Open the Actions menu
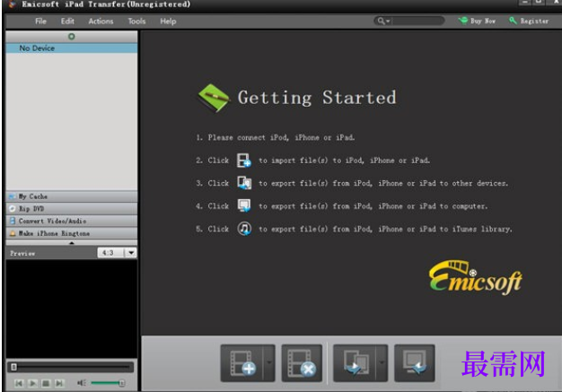Viewport: 562px width, 392px height. (101, 22)
